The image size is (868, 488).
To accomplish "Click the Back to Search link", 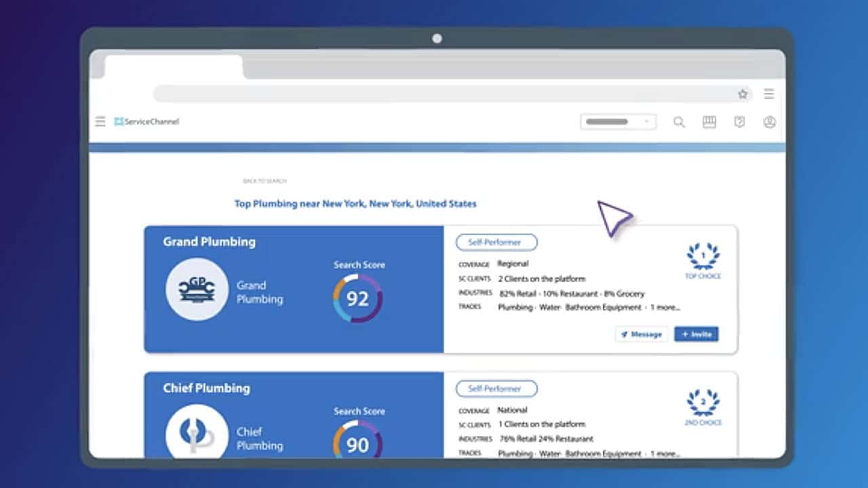I will [x=264, y=181].
